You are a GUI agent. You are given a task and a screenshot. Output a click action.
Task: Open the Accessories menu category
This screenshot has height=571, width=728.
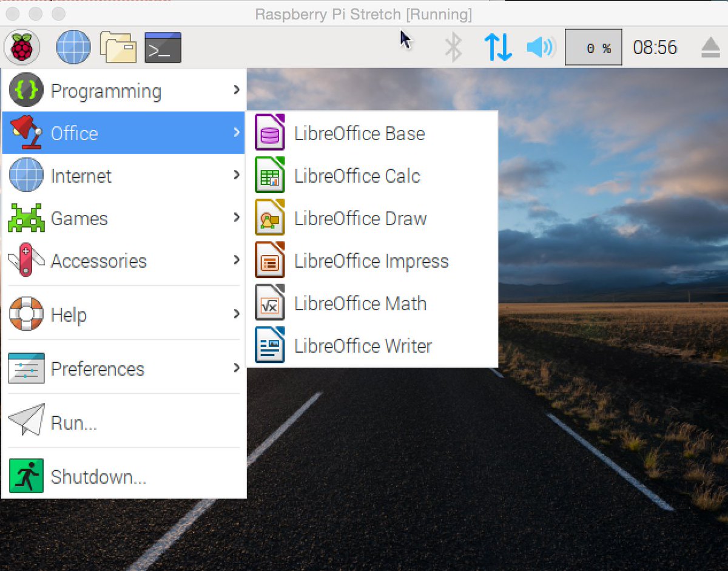point(124,260)
